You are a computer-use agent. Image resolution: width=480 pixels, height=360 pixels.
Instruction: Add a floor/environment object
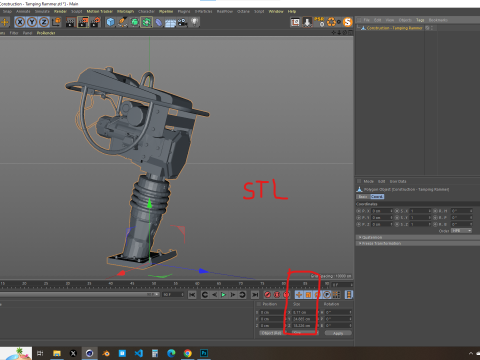click(170, 23)
